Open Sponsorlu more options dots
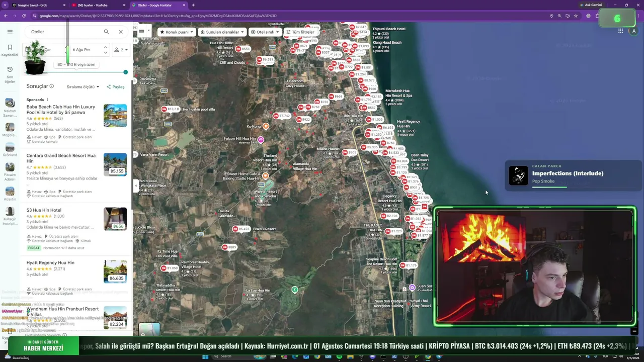644x362 pixels. coord(47,100)
